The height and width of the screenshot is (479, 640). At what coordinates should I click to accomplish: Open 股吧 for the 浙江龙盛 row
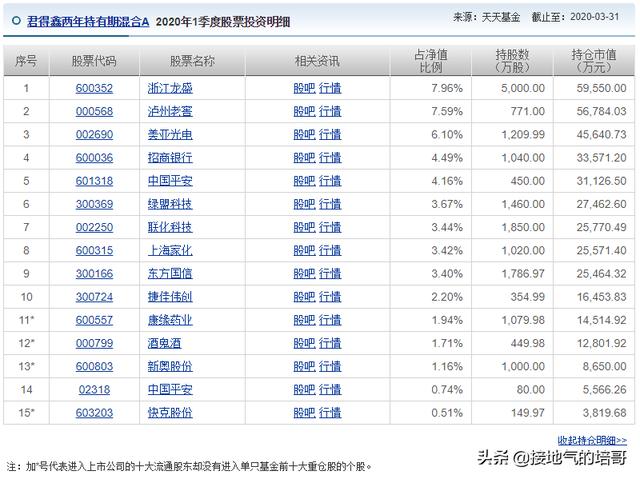(x=304, y=88)
